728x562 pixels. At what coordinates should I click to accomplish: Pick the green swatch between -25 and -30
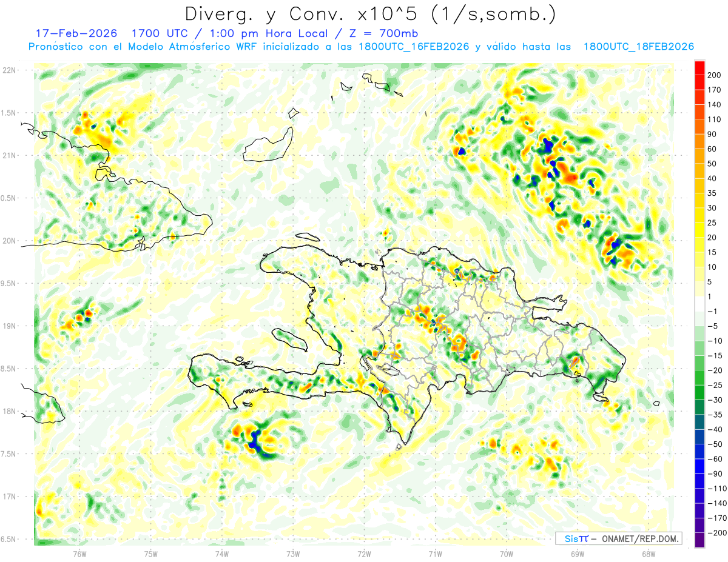[699, 392]
